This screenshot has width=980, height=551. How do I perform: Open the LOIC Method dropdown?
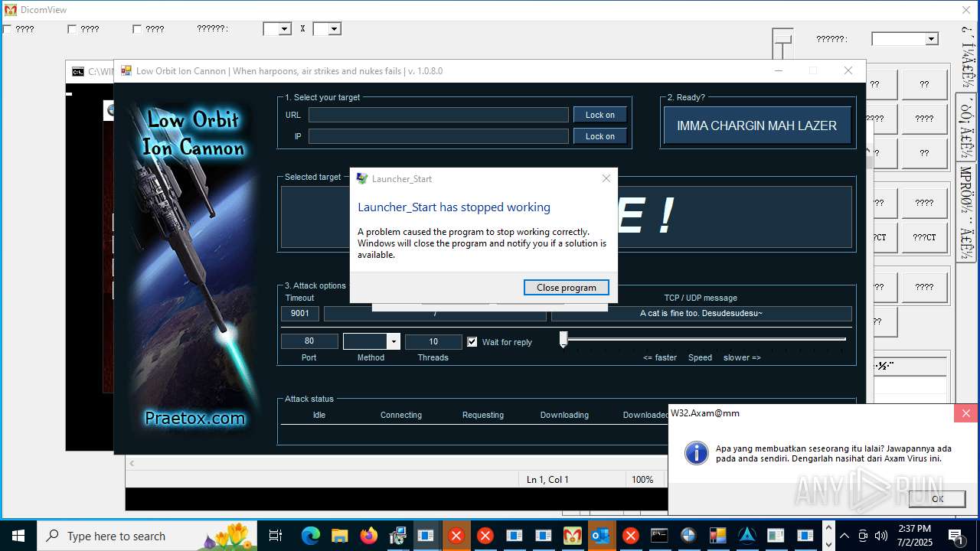click(x=394, y=341)
